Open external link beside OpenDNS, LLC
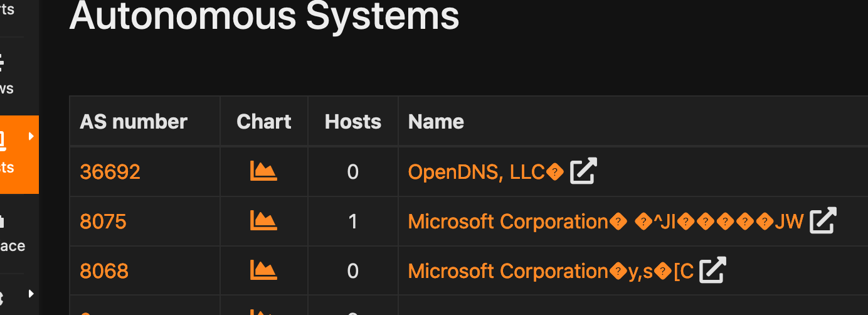 pyautogui.click(x=583, y=171)
